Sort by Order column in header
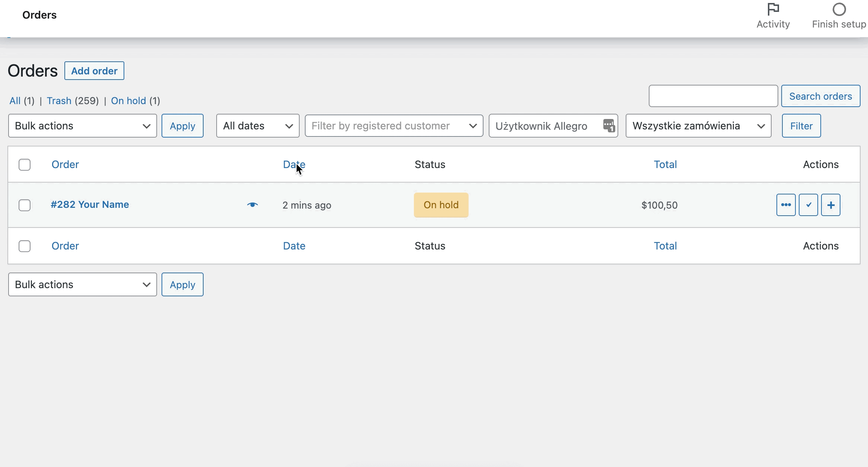The height and width of the screenshot is (467, 868). pyautogui.click(x=65, y=164)
